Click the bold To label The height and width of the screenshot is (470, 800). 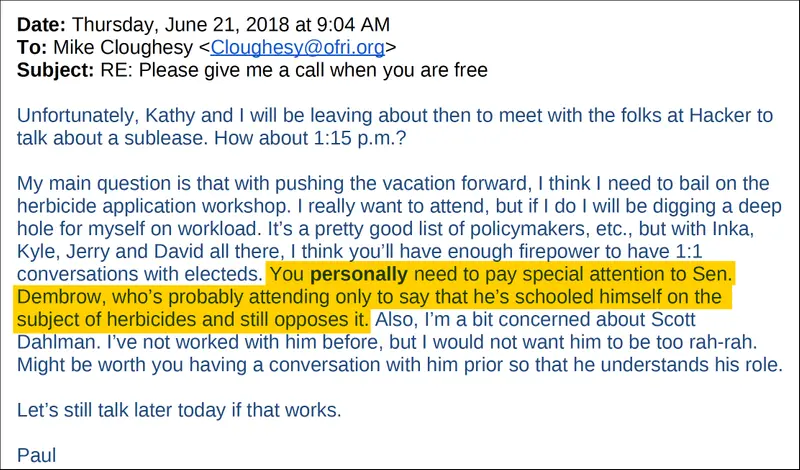32,47
